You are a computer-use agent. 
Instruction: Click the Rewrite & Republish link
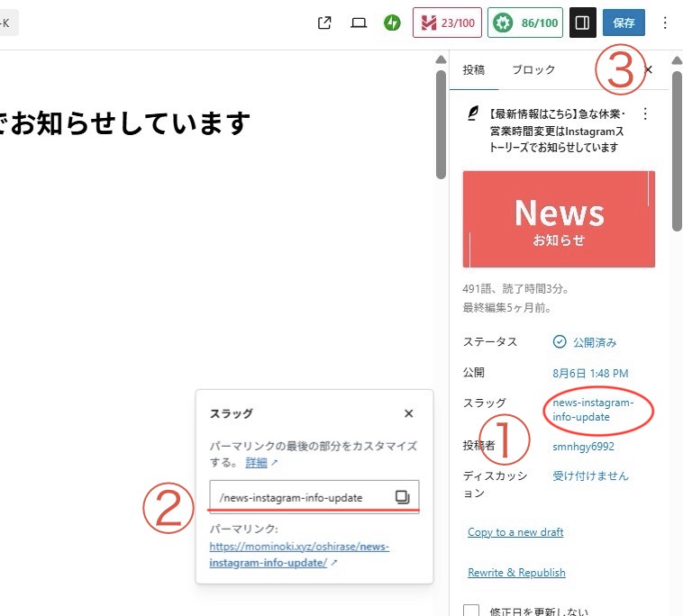click(516, 573)
